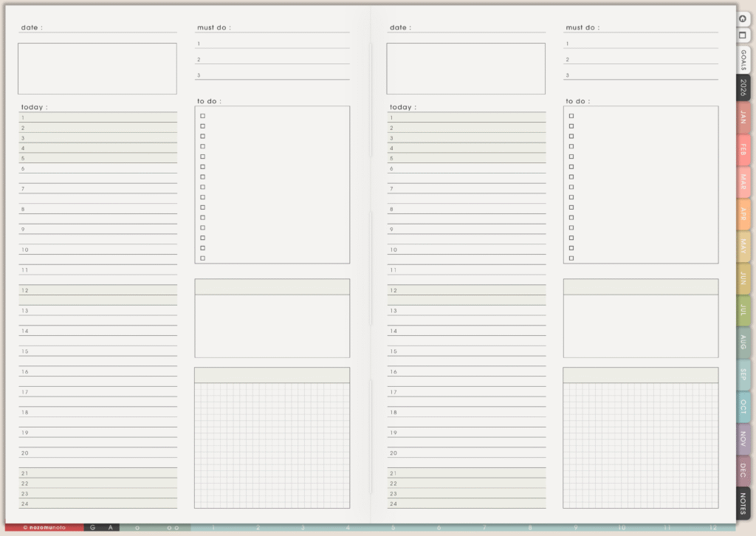Open the G tab in bottom bar
The height and width of the screenshot is (536, 756).
point(93,528)
